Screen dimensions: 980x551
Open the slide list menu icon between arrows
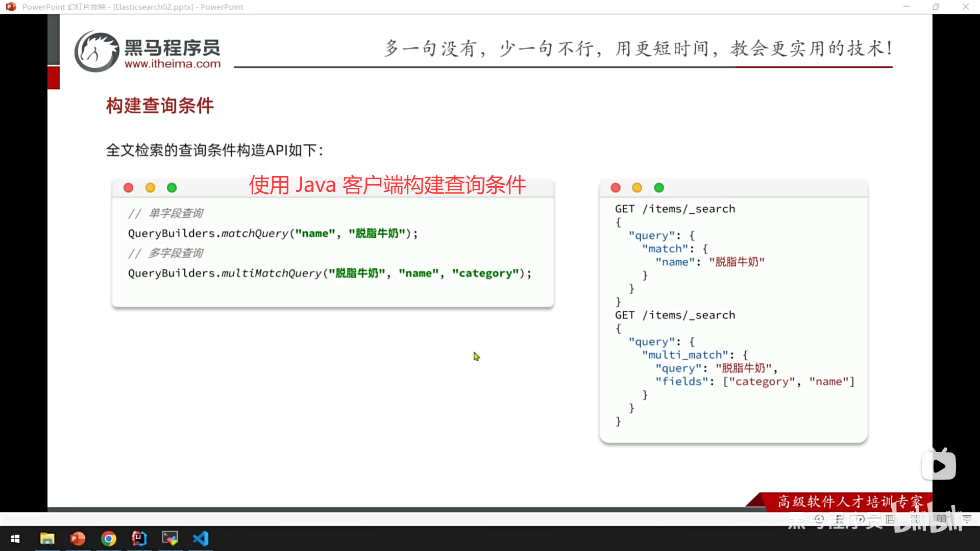tap(840, 519)
